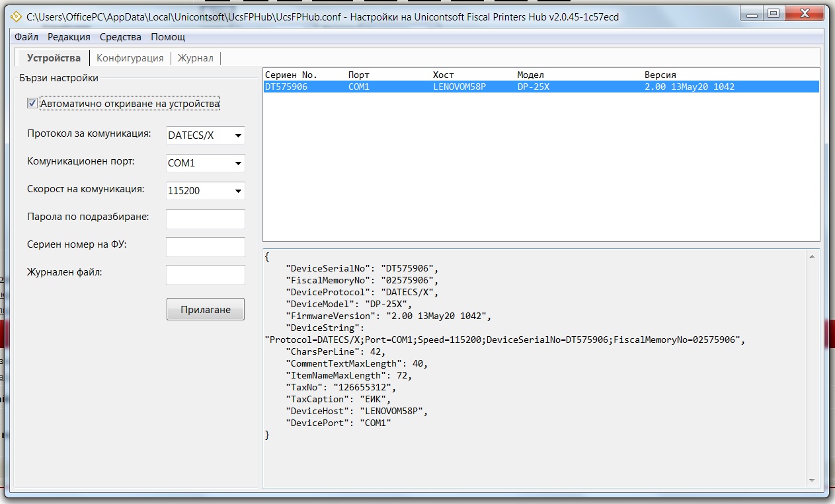Click the Порт column header

pos(359,75)
